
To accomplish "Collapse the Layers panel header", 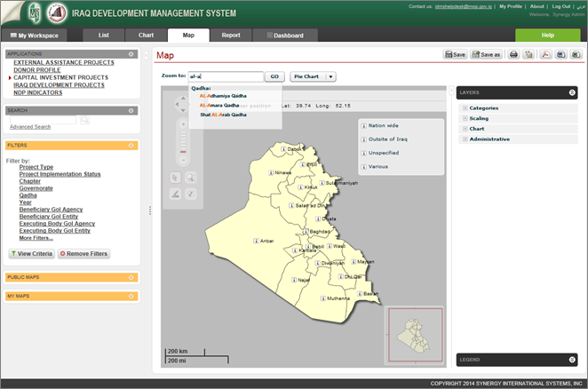I will pos(572,92).
